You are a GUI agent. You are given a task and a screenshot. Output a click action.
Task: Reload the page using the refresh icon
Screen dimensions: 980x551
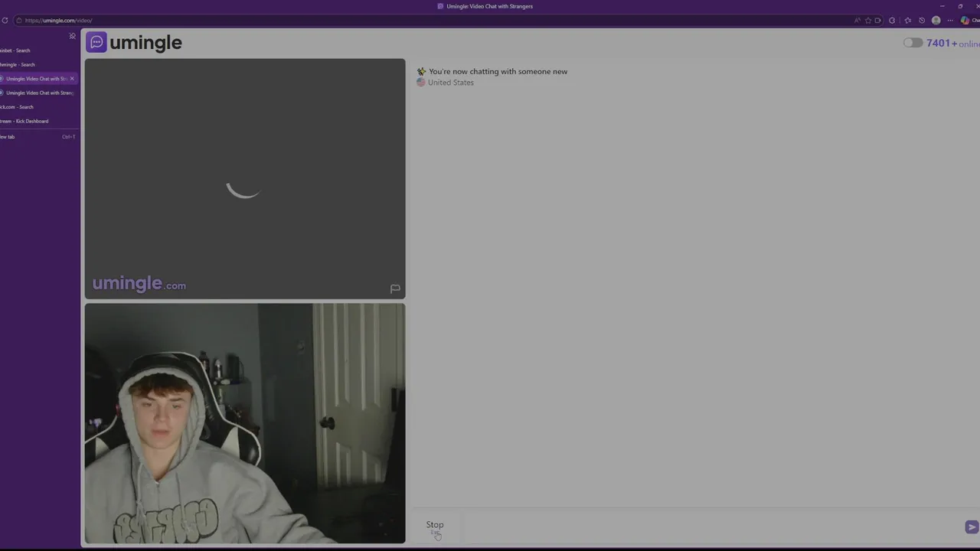coord(5,21)
